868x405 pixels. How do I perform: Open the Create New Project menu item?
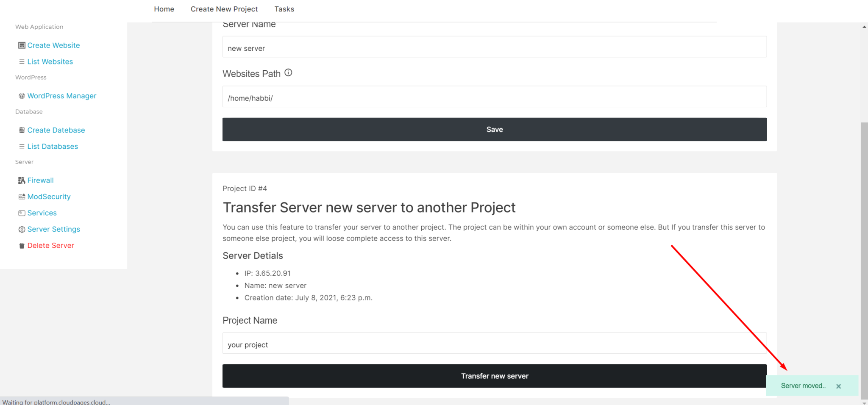(224, 9)
